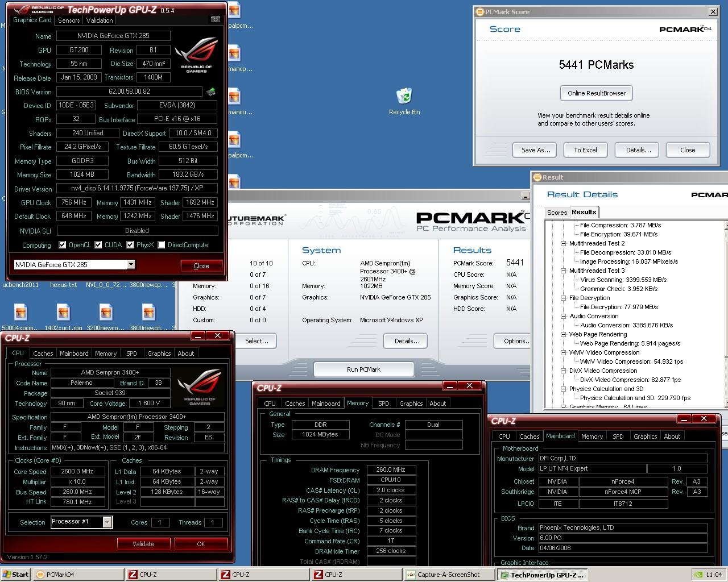Collapse the DivX Video Compression tree node
This screenshot has width=728, height=582.
(564, 371)
